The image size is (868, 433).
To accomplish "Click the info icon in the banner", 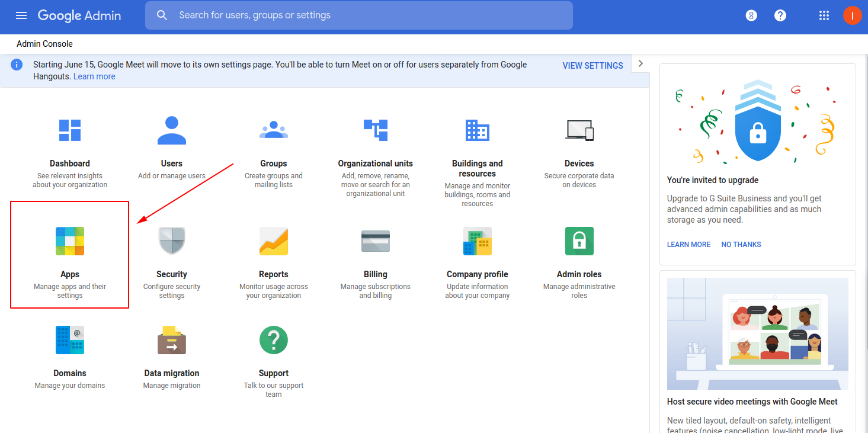I will point(17,65).
